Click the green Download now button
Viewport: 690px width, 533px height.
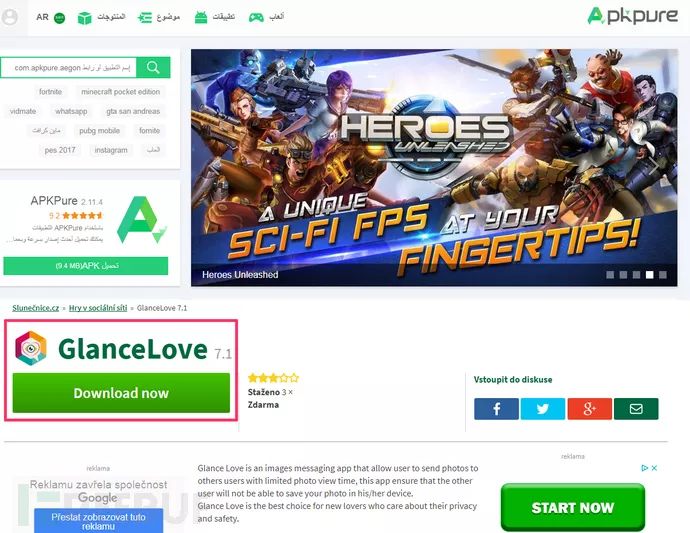(x=121, y=393)
